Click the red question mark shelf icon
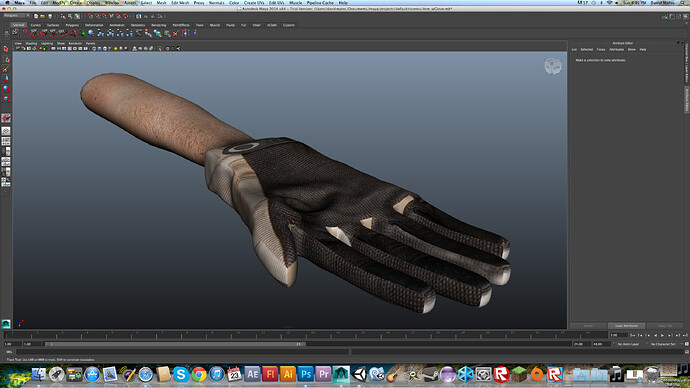Screen dimensions: 690x388 pos(25,33)
